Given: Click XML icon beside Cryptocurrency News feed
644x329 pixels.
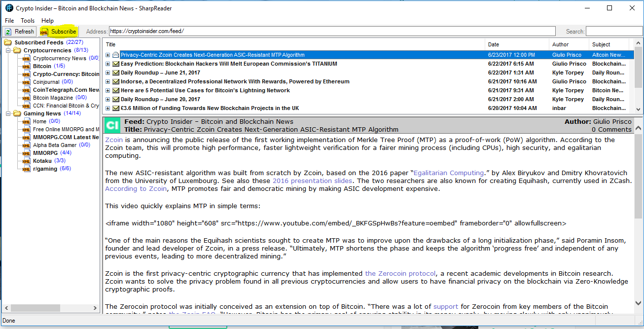Looking at the screenshot, I should 27,58.
